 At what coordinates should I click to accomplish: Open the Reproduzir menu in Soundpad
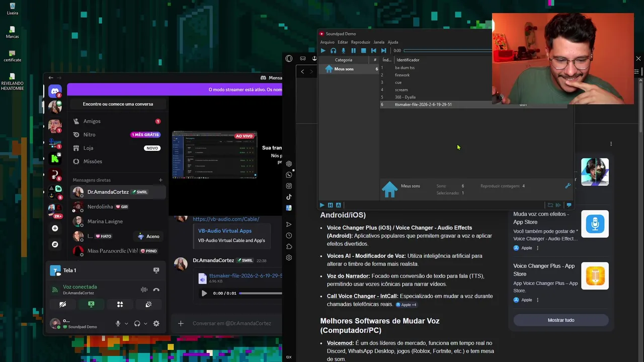click(x=360, y=42)
